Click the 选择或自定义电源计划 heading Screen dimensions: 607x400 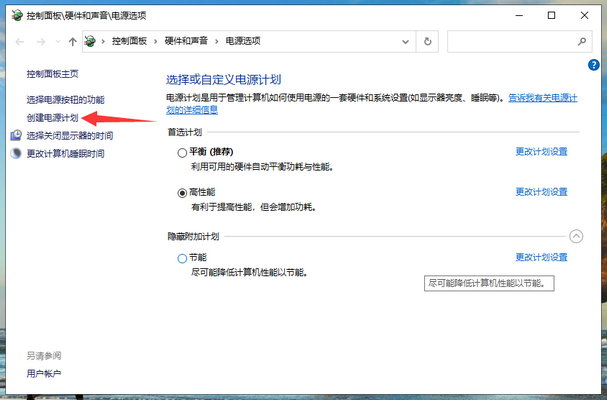point(223,80)
